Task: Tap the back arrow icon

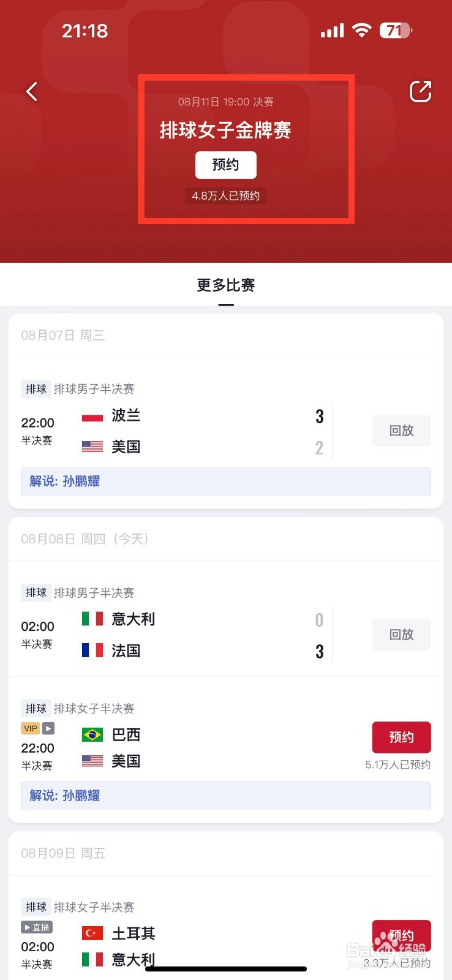Action: tap(32, 92)
